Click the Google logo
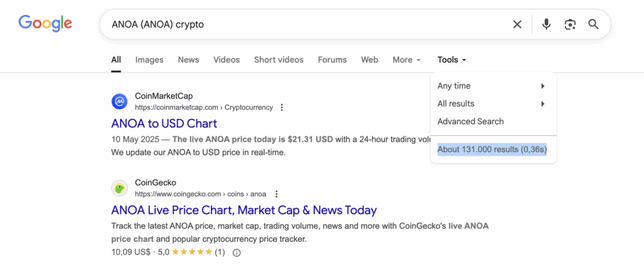This screenshot has width=644, height=267. (45, 24)
